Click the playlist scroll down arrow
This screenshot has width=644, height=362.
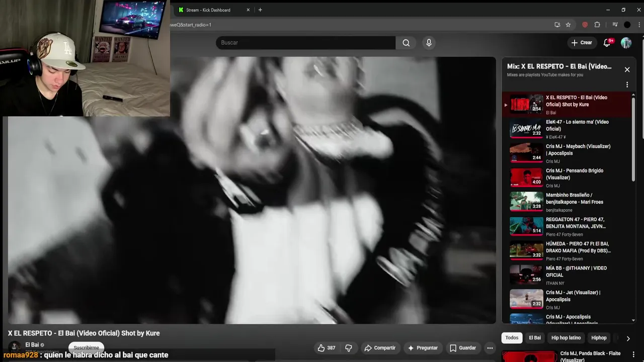coord(633,321)
